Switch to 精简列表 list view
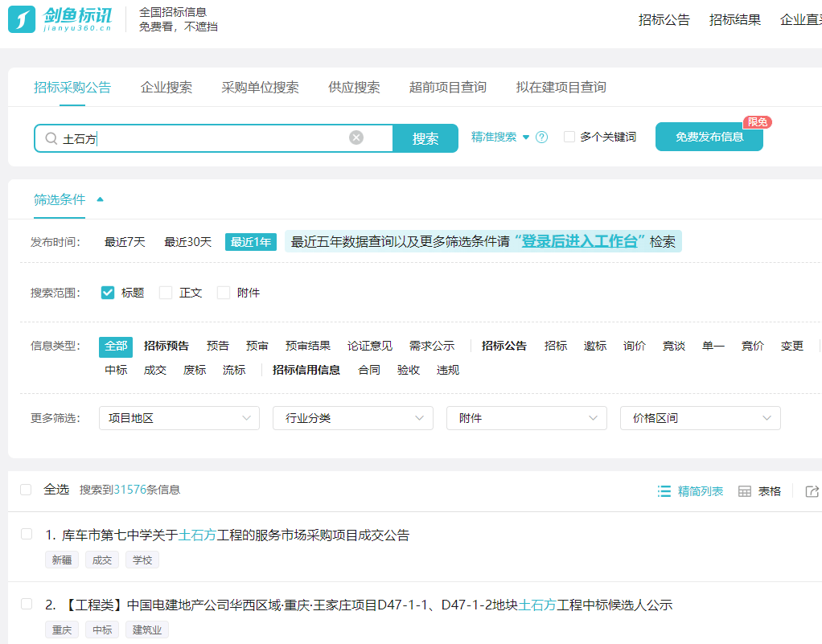 point(691,490)
